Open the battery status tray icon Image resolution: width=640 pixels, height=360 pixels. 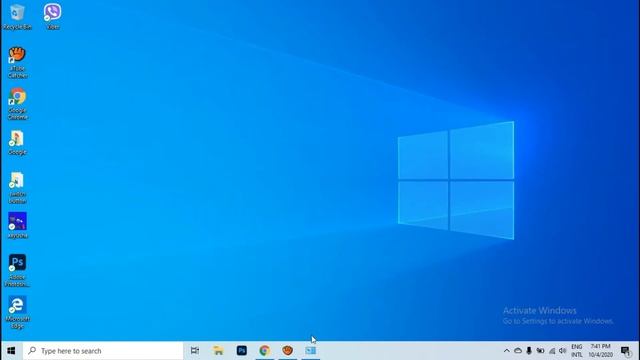tap(540, 351)
